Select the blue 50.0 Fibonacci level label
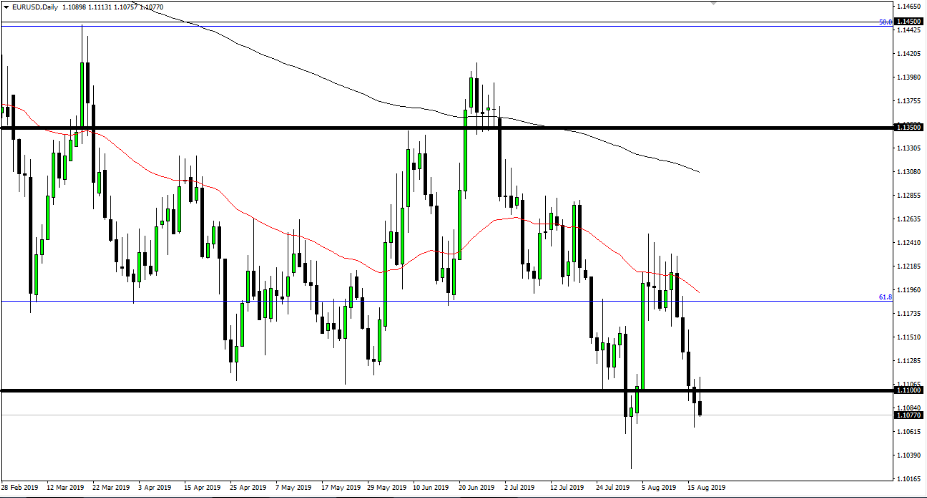 click(x=885, y=21)
